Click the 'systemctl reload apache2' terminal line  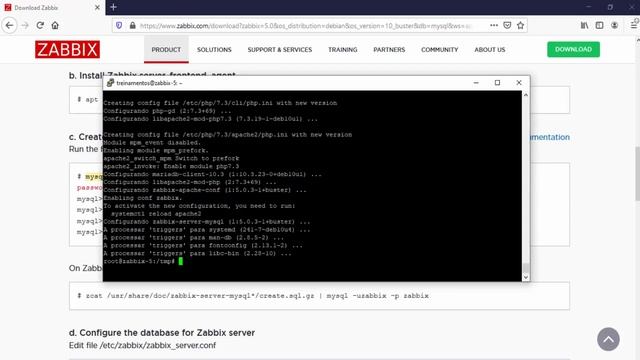(156, 214)
